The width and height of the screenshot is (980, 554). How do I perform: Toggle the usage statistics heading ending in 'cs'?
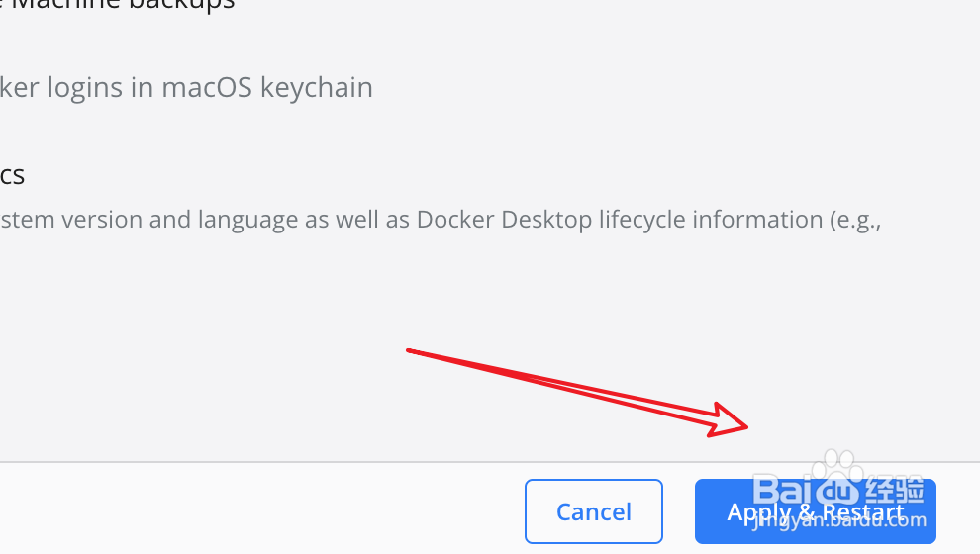12,176
